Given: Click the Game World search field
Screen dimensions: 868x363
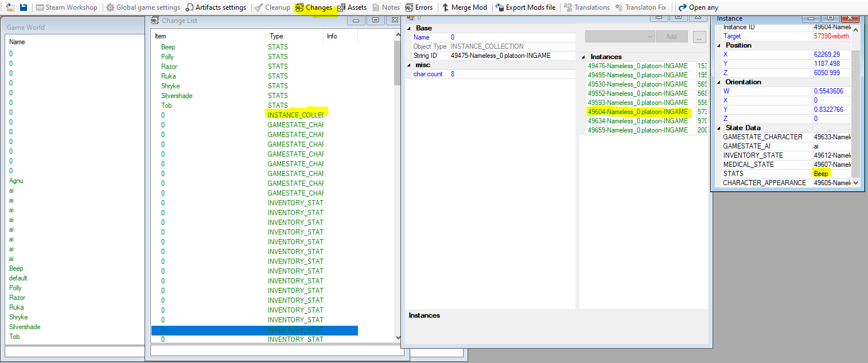Looking at the screenshot, I should (x=75, y=351).
